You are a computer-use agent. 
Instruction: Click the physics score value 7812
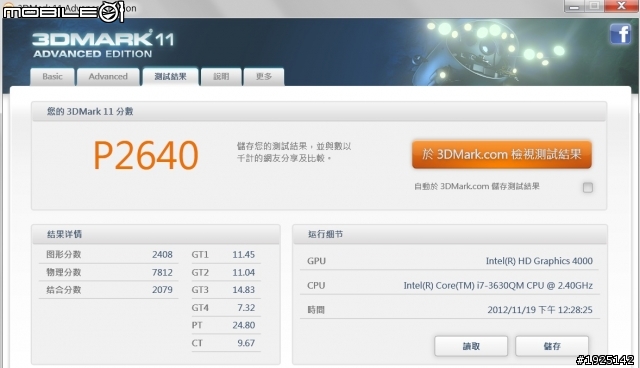162,272
